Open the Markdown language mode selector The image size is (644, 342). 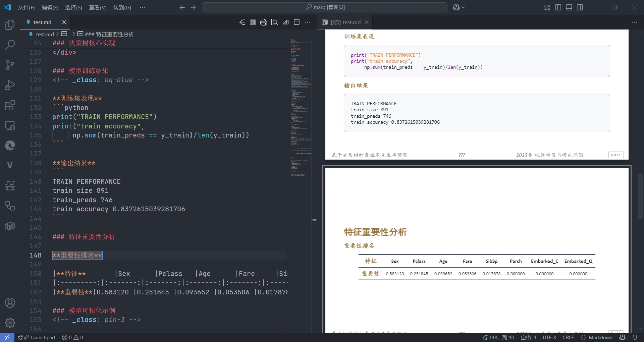(600, 337)
